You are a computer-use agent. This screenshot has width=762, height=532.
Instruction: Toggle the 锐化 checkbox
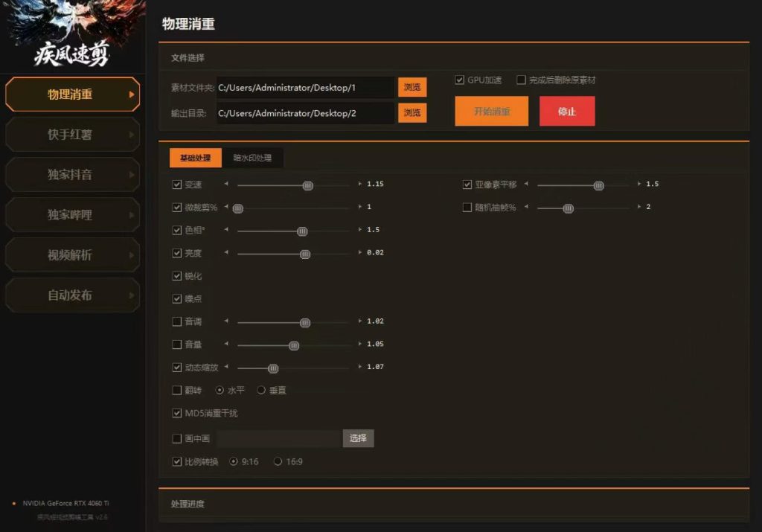tap(177, 276)
